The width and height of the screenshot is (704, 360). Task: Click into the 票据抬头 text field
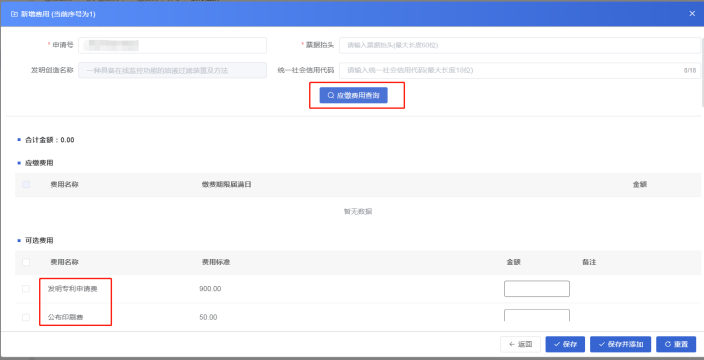pyautogui.click(x=520, y=45)
